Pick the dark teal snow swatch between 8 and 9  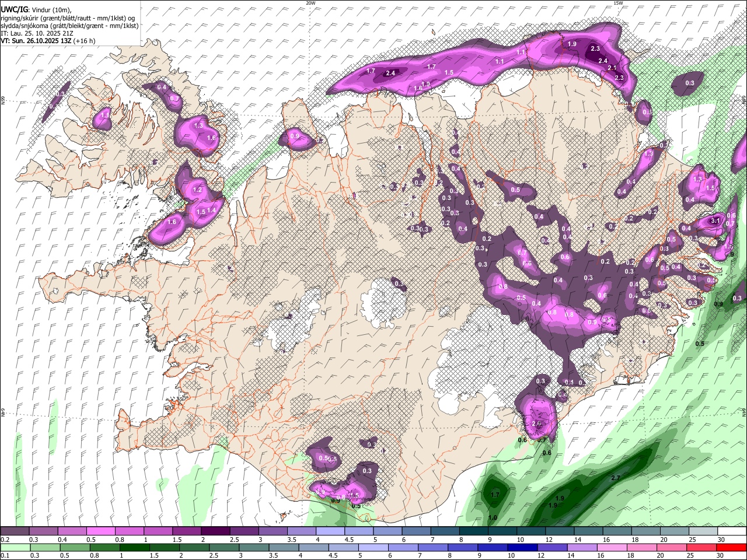pos(473,531)
